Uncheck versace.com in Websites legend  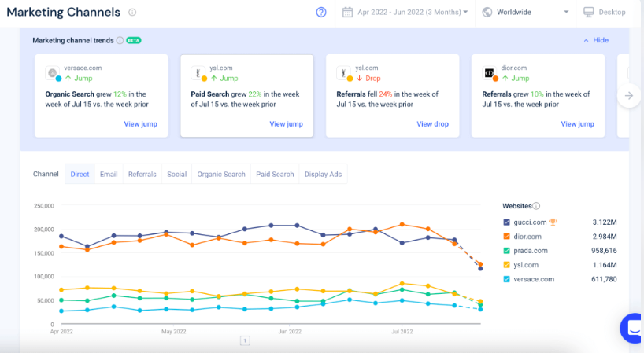[x=506, y=279]
